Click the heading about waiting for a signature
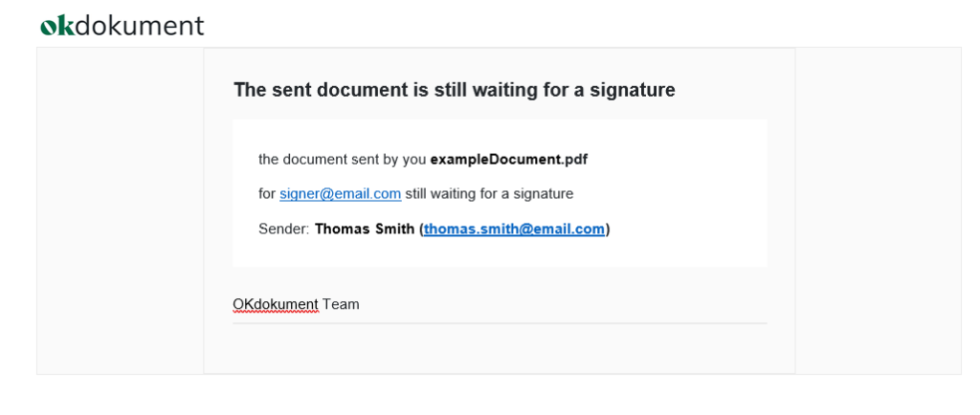The width and height of the screenshot is (980, 415). 455,91
